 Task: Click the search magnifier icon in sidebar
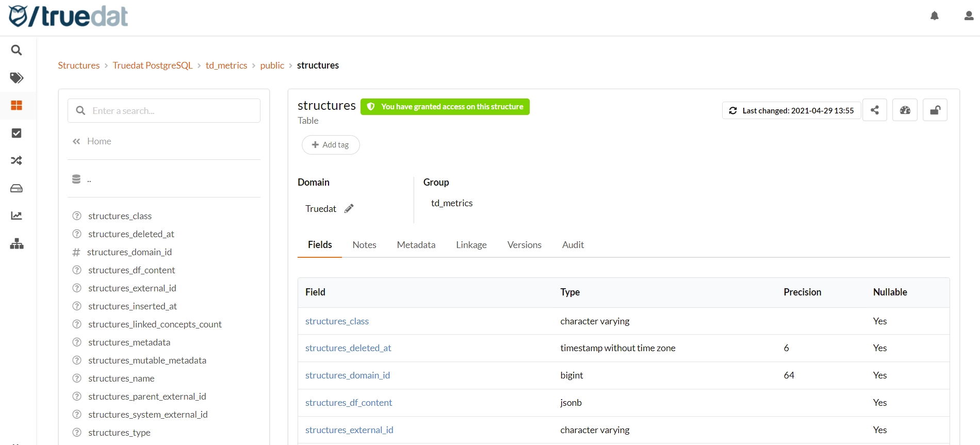(x=17, y=50)
